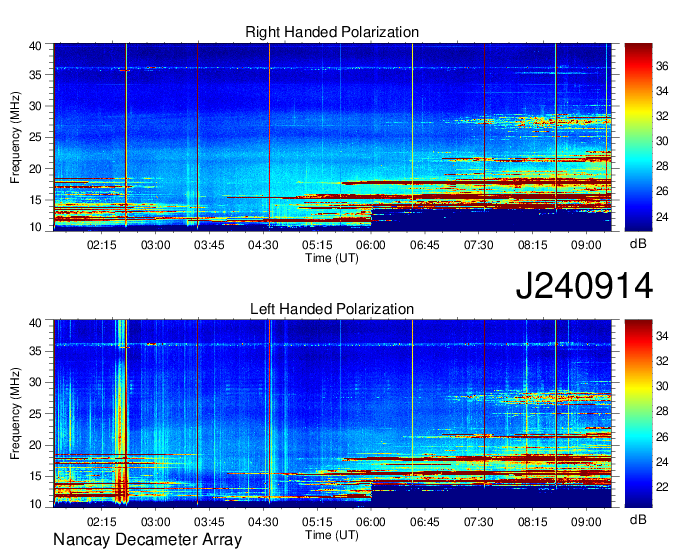
Task: Click the 08:15 time tick of Right Handed plot
Action: pos(533,245)
